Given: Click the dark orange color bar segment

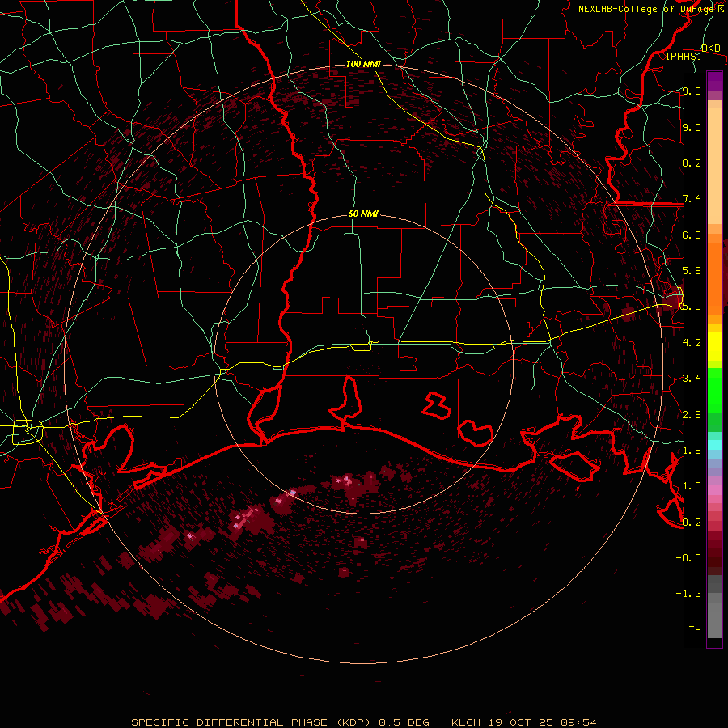Looking at the screenshot, I should (x=714, y=280).
